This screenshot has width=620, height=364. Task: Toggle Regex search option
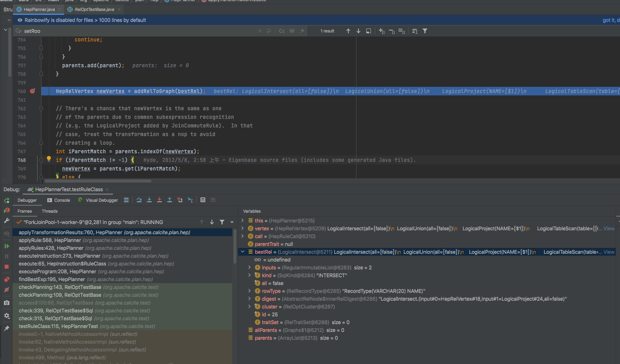pos(302,31)
